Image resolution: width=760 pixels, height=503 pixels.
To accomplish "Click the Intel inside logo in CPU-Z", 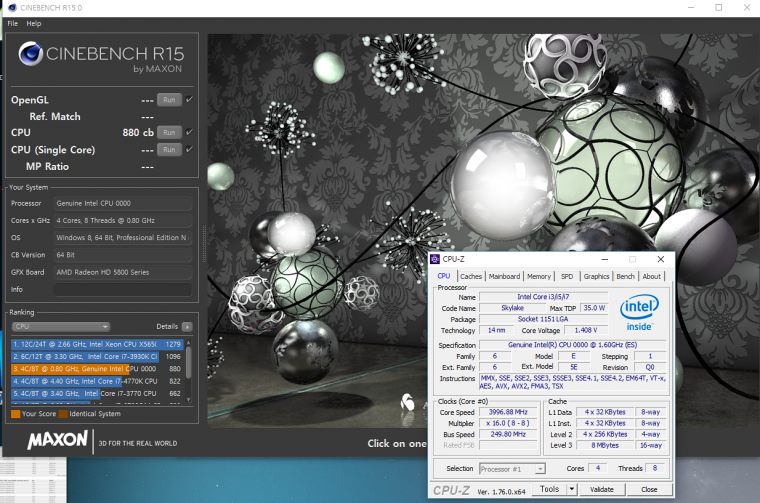I will coord(639,313).
